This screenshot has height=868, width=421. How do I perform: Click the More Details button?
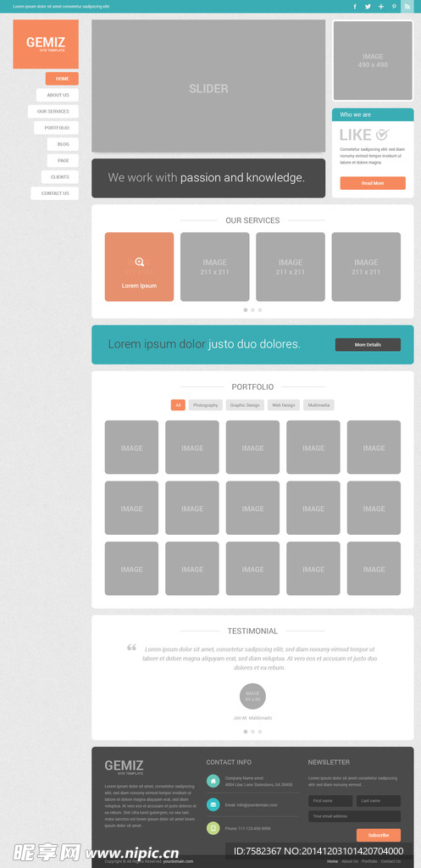pos(368,345)
